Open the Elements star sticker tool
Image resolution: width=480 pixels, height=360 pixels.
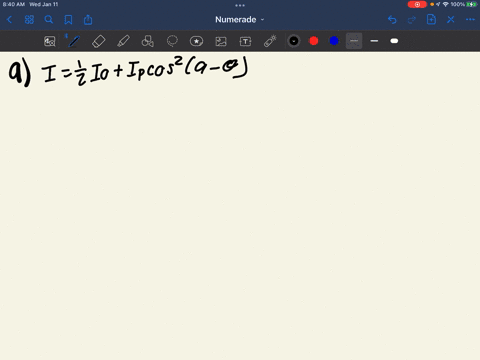[x=196, y=41]
